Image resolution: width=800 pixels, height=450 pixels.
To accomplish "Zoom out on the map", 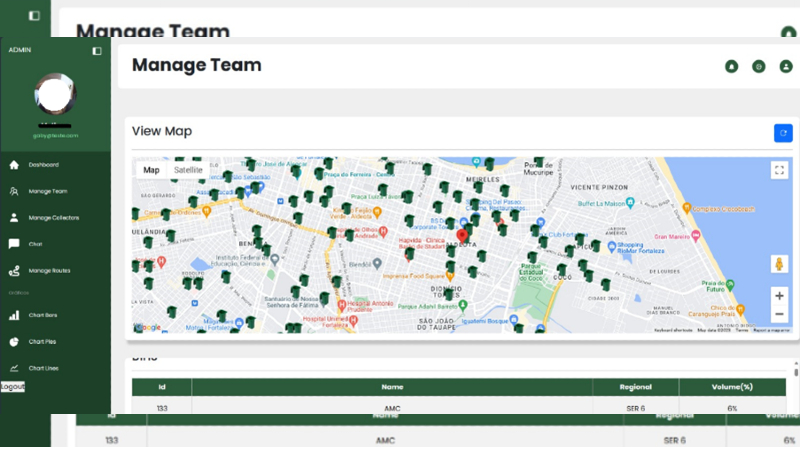I will pyautogui.click(x=779, y=314).
